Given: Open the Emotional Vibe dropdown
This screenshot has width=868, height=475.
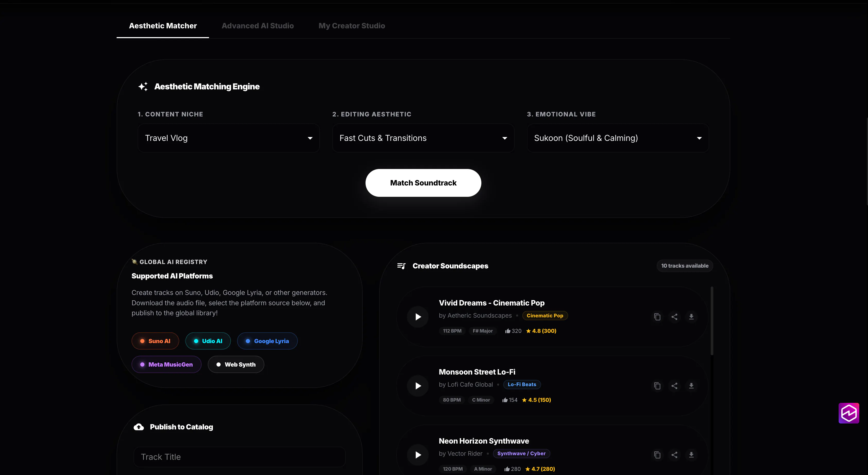Looking at the screenshot, I should pos(618,138).
